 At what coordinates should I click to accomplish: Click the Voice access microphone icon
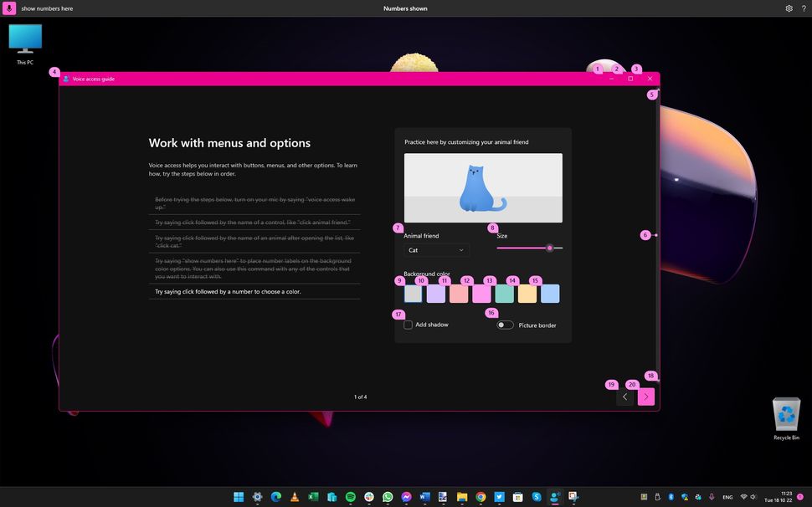pos(8,8)
